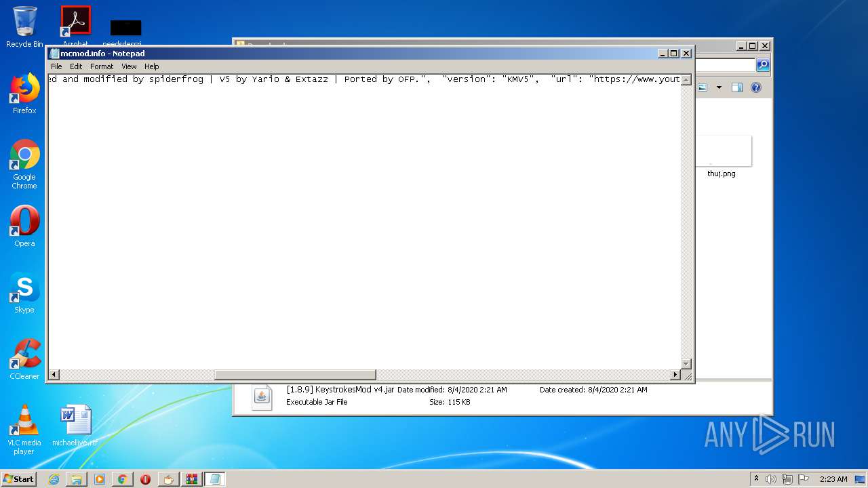Minimize the Notepad window
The width and height of the screenshot is (868, 488).
coord(662,53)
